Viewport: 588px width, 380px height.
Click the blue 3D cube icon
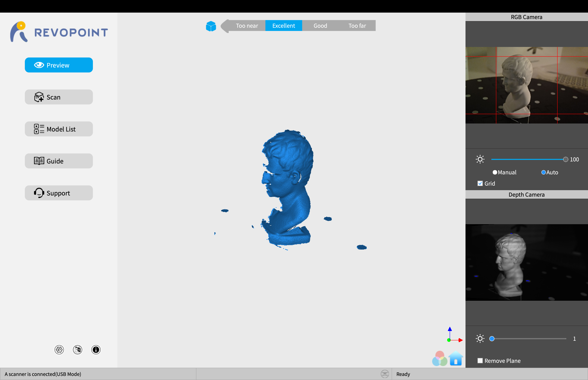point(211,26)
